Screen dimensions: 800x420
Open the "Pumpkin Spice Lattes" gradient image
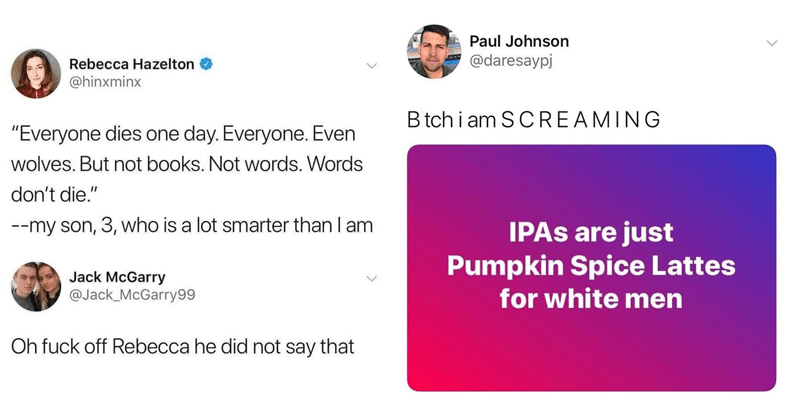coord(591,267)
